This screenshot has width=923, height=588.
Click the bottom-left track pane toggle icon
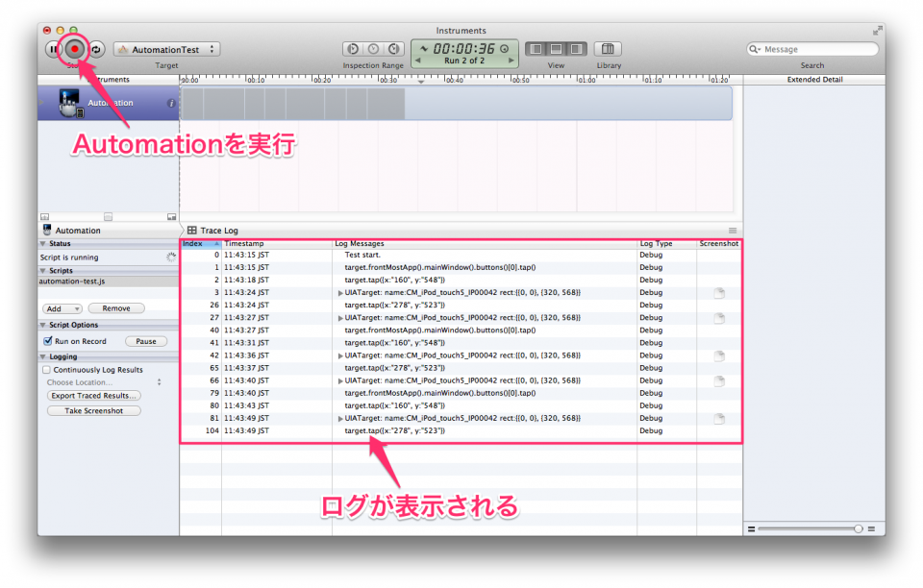(x=45, y=217)
